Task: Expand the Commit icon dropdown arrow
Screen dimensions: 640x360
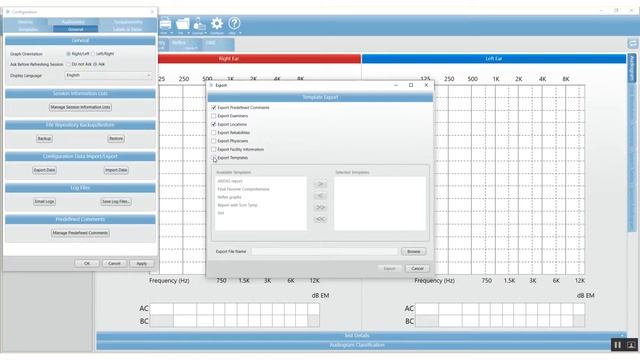Action: tap(206, 33)
